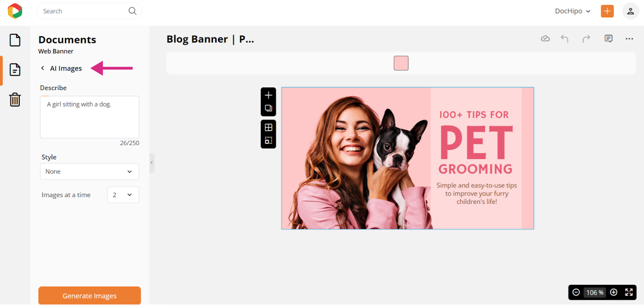Show the grid view icon

click(268, 127)
